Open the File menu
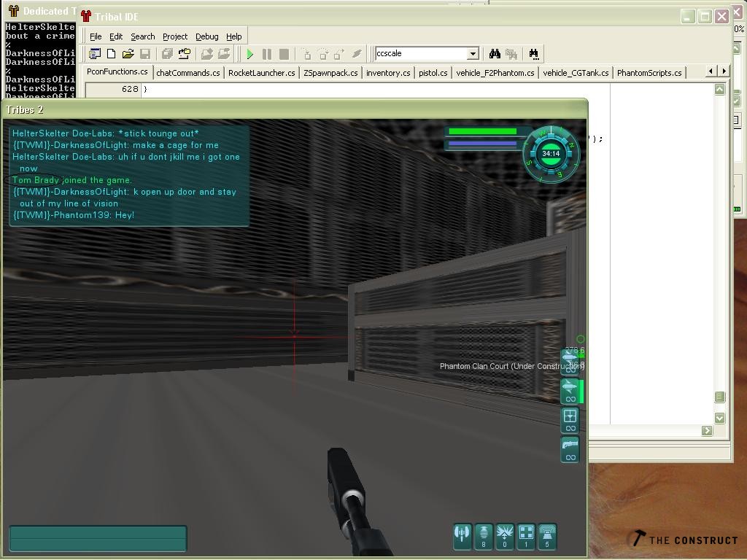 (96, 36)
